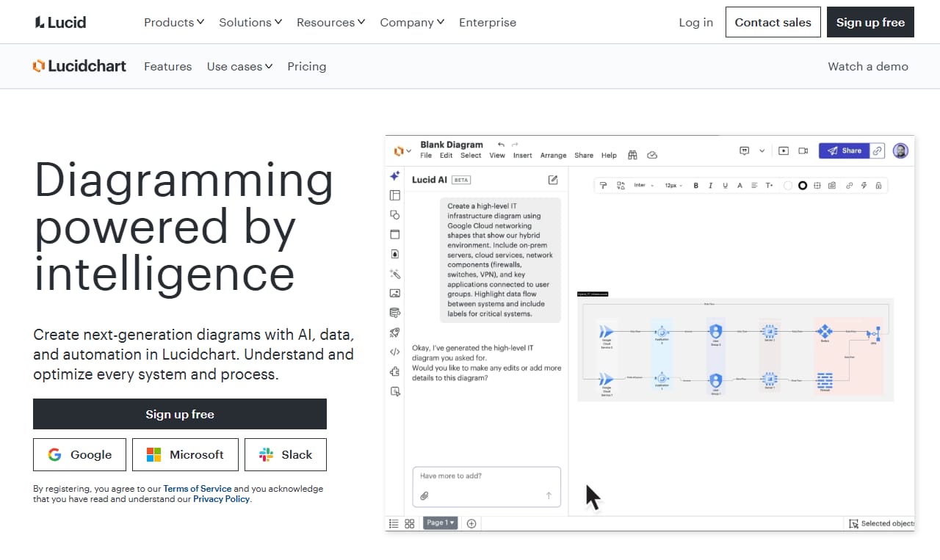
Task: Go to the Pricing tab
Action: coord(306,66)
